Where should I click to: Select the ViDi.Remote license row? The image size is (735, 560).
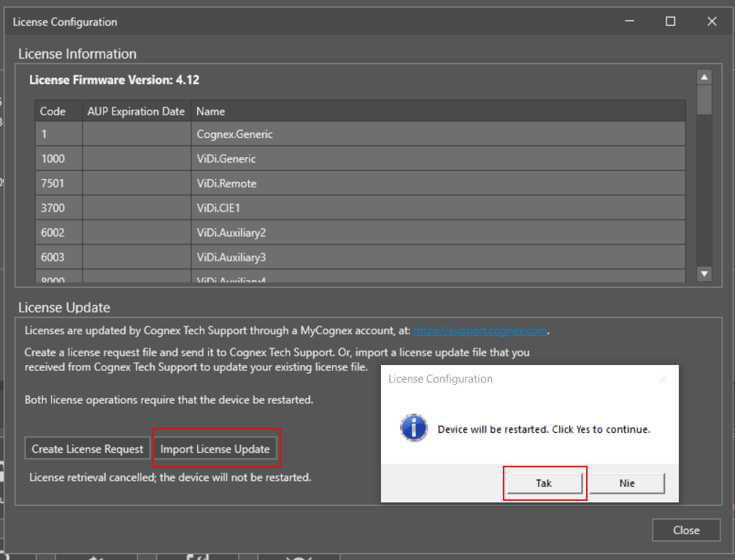(x=292, y=183)
